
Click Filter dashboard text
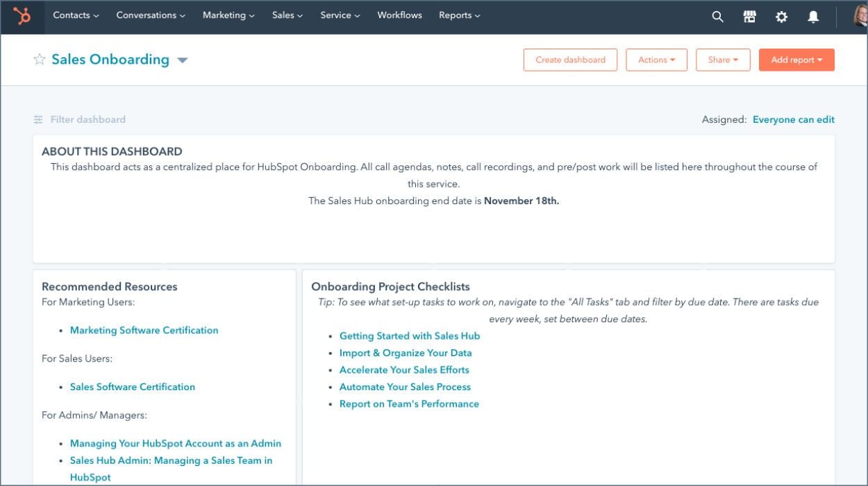(88, 119)
